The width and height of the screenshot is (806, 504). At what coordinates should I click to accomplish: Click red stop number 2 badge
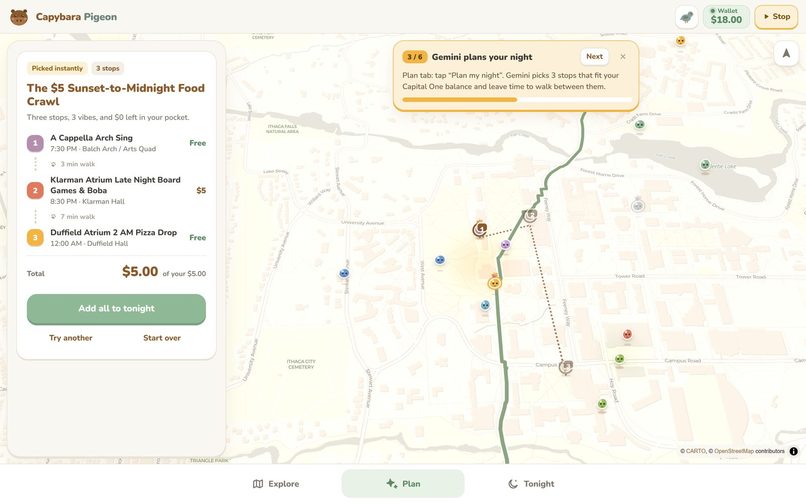(x=35, y=190)
